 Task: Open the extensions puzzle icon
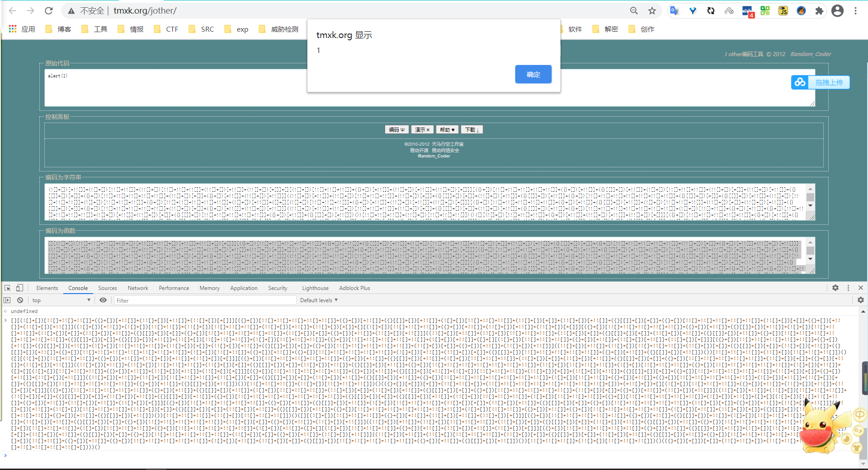[819, 10]
